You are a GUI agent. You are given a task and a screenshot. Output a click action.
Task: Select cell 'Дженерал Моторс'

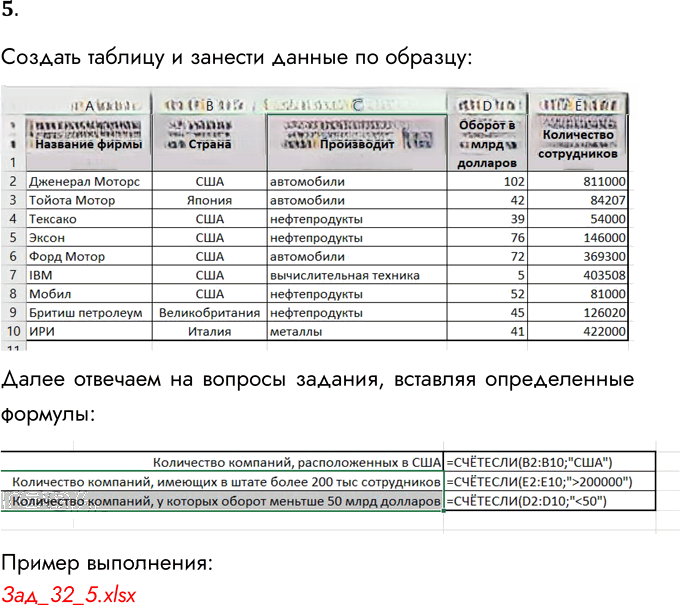[x=89, y=181]
